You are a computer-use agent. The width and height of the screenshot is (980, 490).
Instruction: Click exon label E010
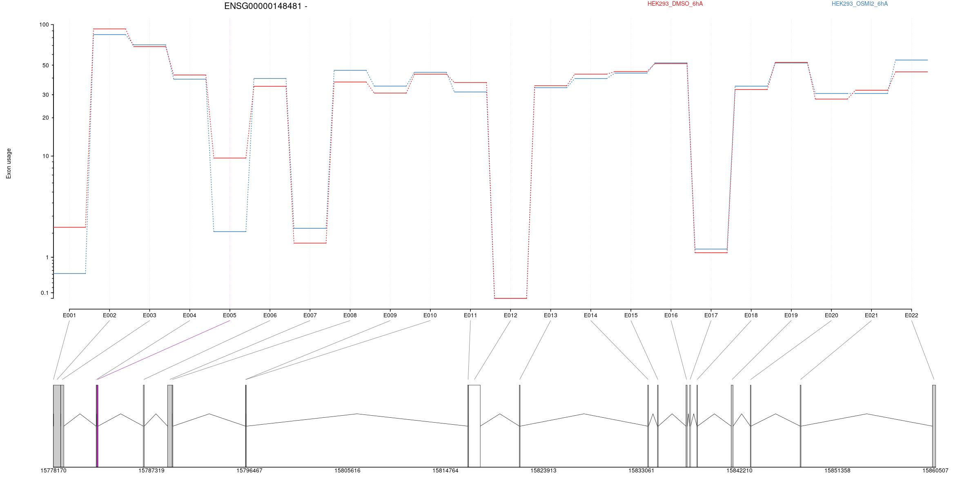430,315
